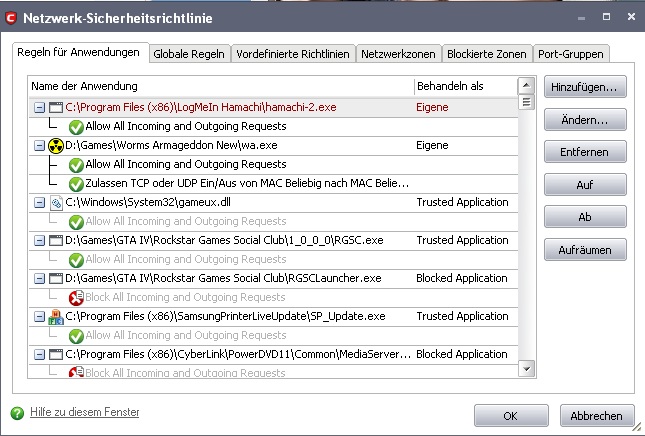Select the PowerDVD11 MediaServer path text

tap(238, 355)
